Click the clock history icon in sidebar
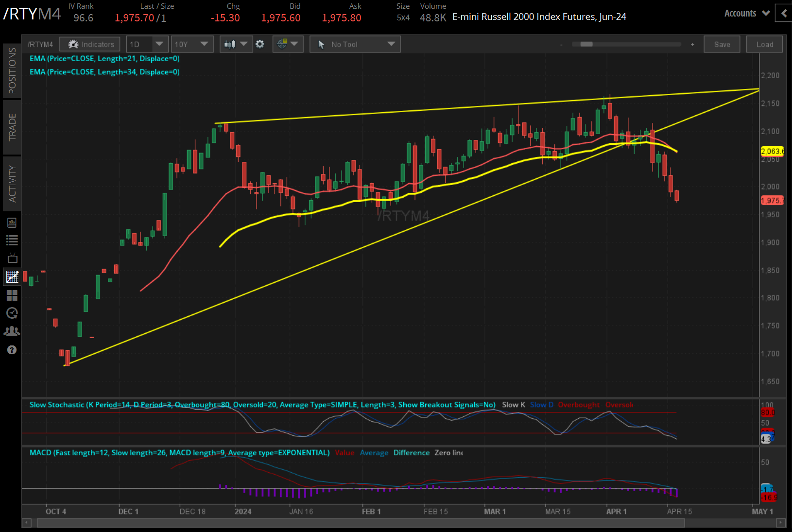Screen dimensions: 792x532 12,313
